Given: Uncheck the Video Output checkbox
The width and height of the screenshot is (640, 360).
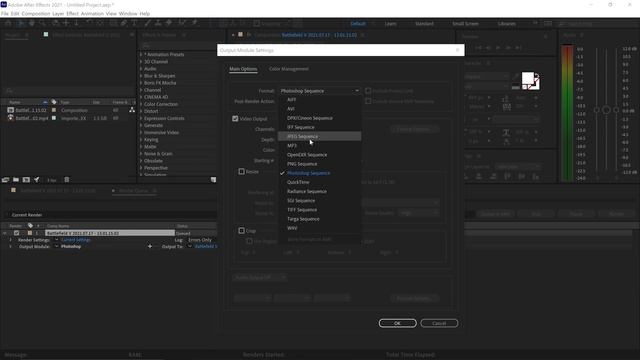Looking at the screenshot, I should [x=235, y=118].
